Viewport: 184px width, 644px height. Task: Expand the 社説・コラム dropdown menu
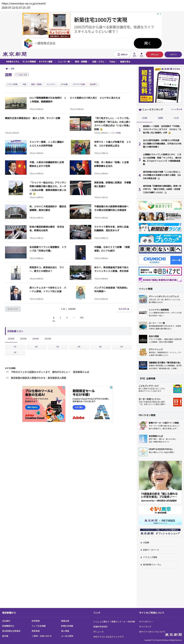pyautogui.click(x=99, y=62)
